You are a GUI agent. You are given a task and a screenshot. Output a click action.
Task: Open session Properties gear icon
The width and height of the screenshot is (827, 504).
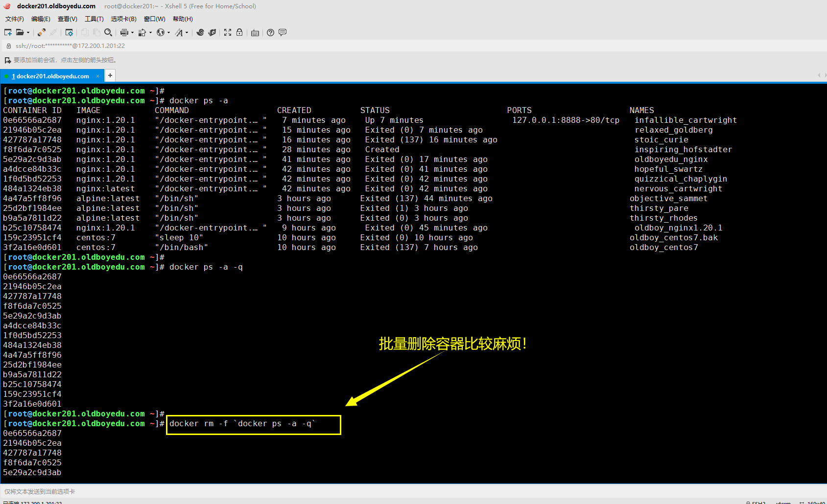[x=69, y=32]
